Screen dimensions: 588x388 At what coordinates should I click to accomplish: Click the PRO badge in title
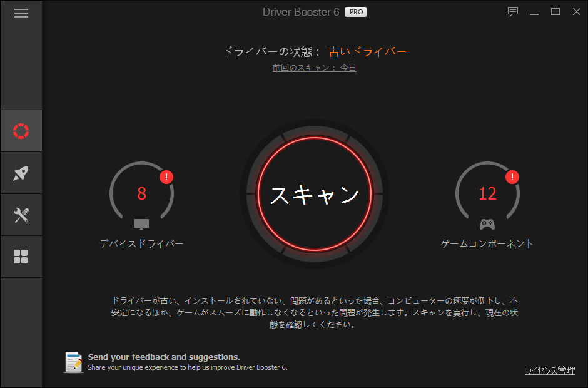click(x=356, y=12)
